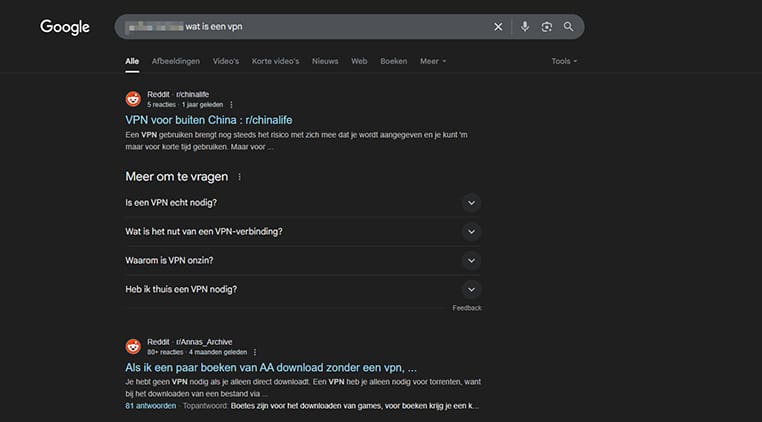Open the Reddit favicon for the r/Annas_Archive result
This screenshot has height=422, width=762.
tap(133, 347)
